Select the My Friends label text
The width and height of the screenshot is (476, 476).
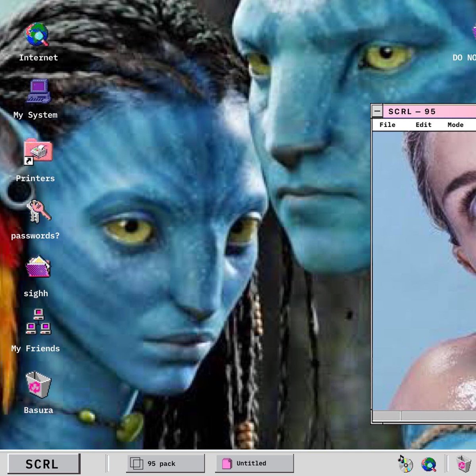(35, 349)
